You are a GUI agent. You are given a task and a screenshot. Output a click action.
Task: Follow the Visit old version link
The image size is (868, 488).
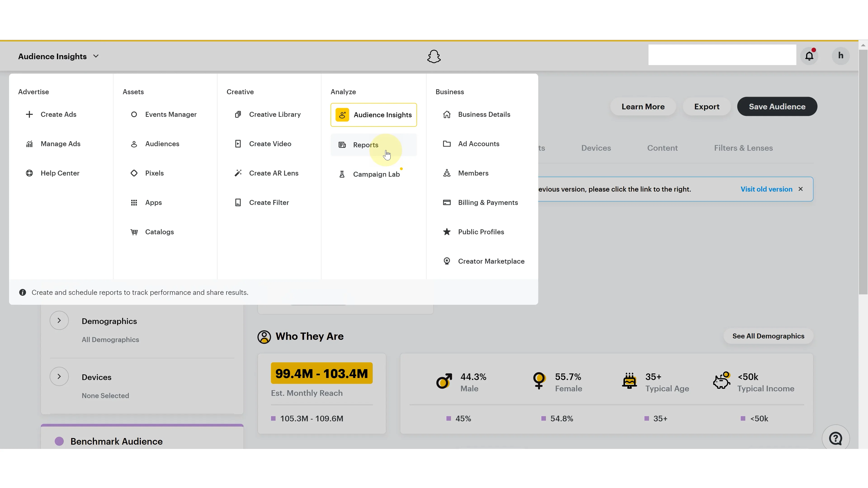point(766,189)
